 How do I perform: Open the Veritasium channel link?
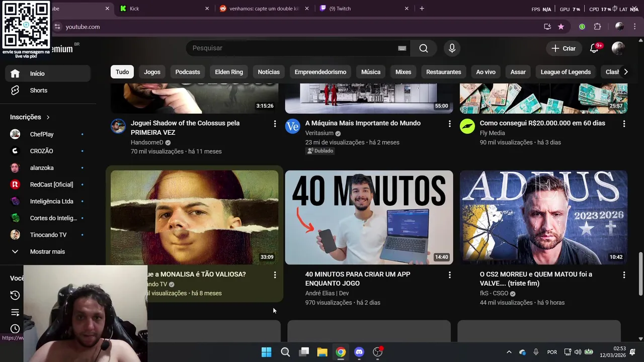pyautogui.click(x=319, y=133)
